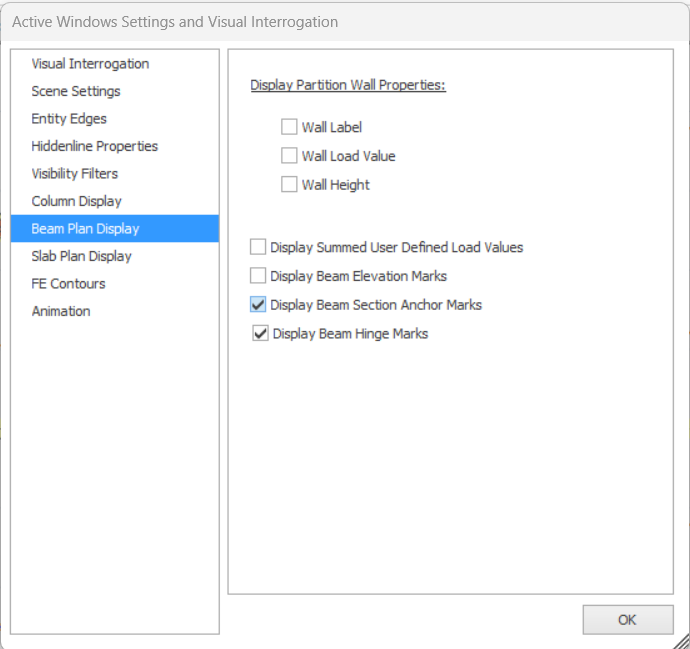
Task: Uncheck Display Beam Section Anchor Marks
Action: point(258,305)
